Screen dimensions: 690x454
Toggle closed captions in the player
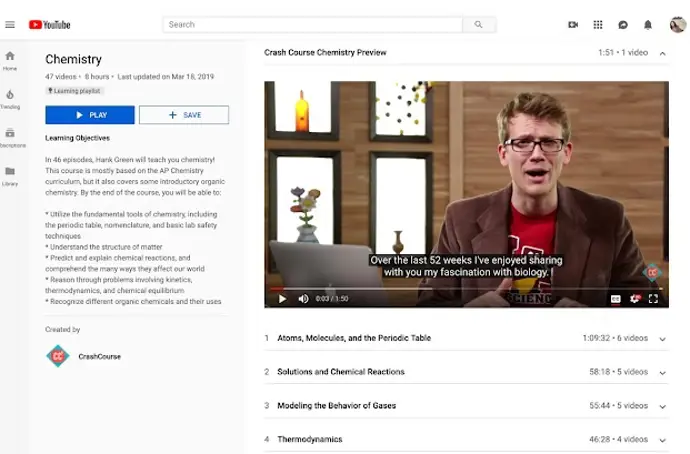pos(616,299)
